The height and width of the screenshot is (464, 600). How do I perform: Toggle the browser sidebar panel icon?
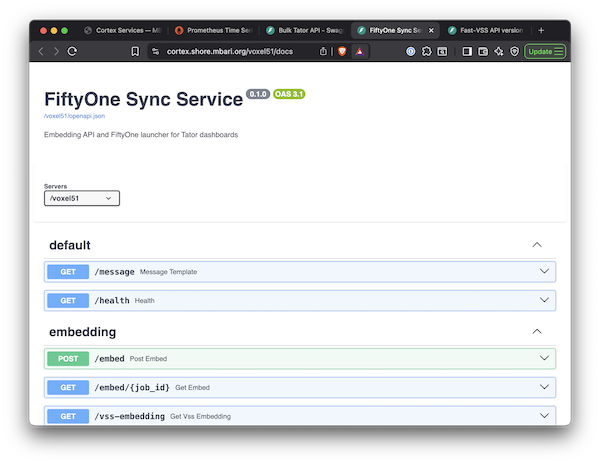[467, 51]
